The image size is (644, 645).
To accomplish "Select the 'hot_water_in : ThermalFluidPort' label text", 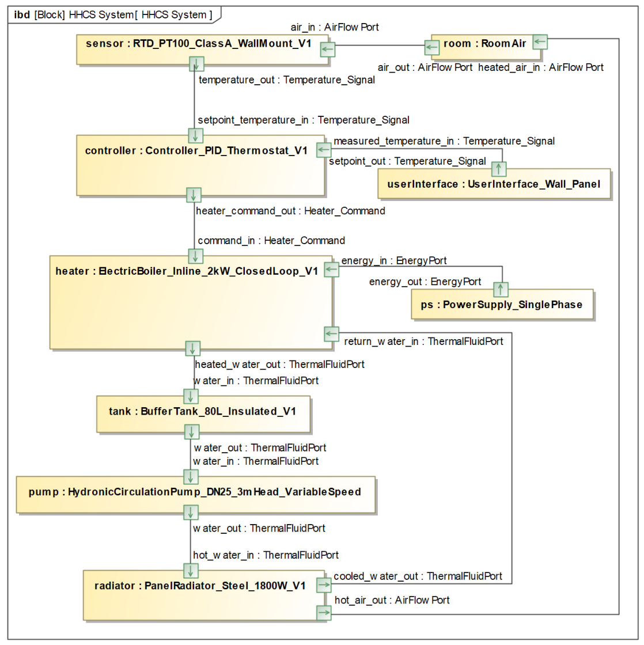I will 266,555.
